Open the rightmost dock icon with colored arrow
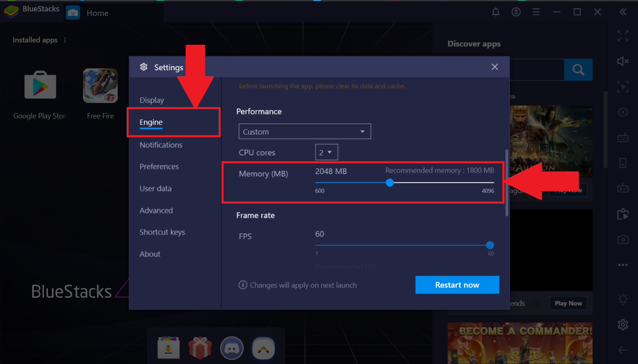The image size is (638, 364). [263, 348]
